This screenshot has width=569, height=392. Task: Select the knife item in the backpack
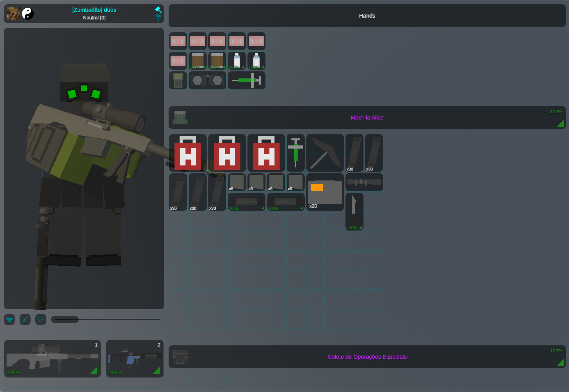354,212
